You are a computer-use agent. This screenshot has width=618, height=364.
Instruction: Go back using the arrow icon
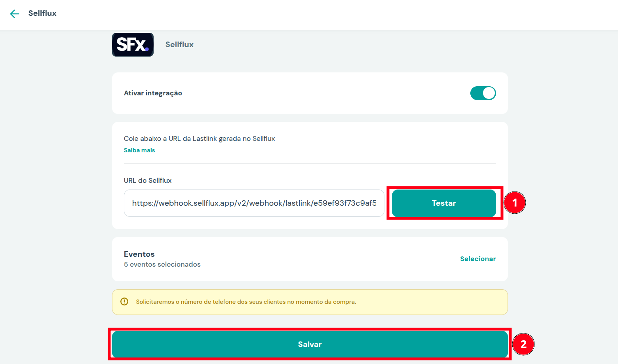[15, 14]
